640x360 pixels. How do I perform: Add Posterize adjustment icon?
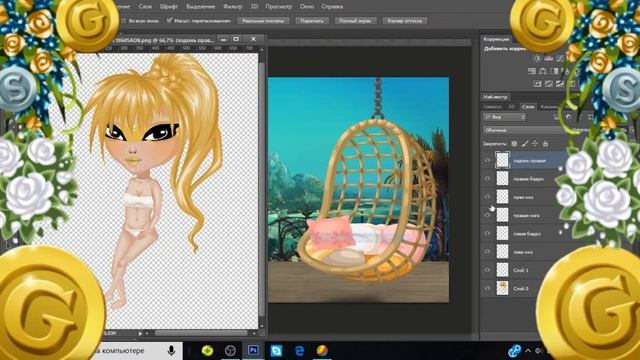tap(549, 84)
